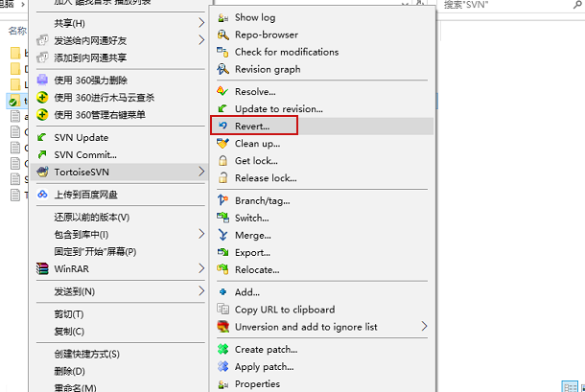
Task: Click the 360强力删除 shredder icon
Action: pyautogui.click(x=42, y=80)
